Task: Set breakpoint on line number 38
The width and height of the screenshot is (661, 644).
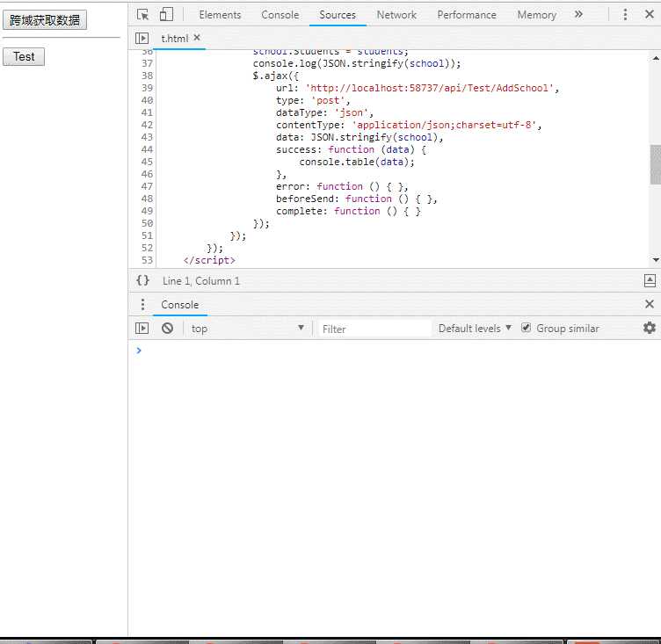Action: tap(147, 76)
